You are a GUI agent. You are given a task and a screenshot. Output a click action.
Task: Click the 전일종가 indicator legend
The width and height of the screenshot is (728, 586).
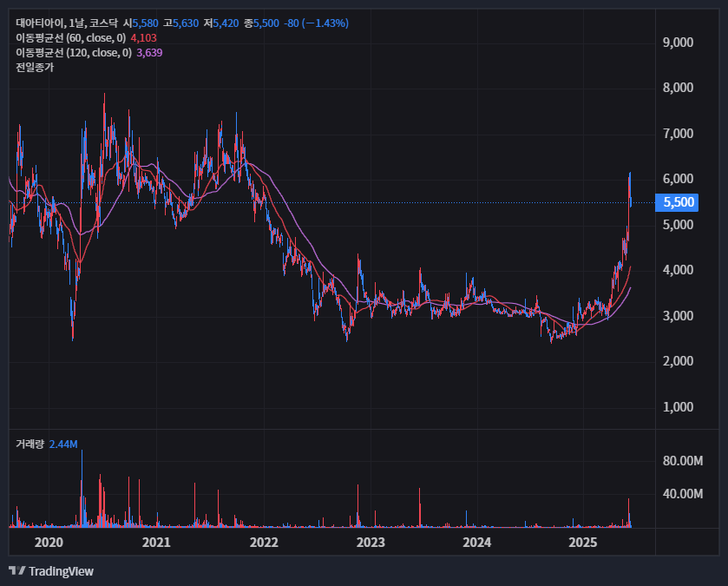(x=35, y=68)
